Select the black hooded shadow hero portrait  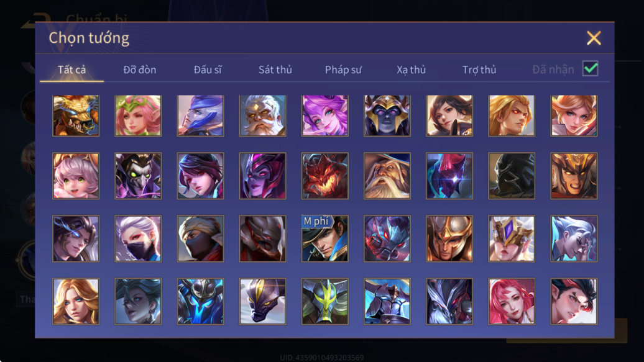click(512, 176)
